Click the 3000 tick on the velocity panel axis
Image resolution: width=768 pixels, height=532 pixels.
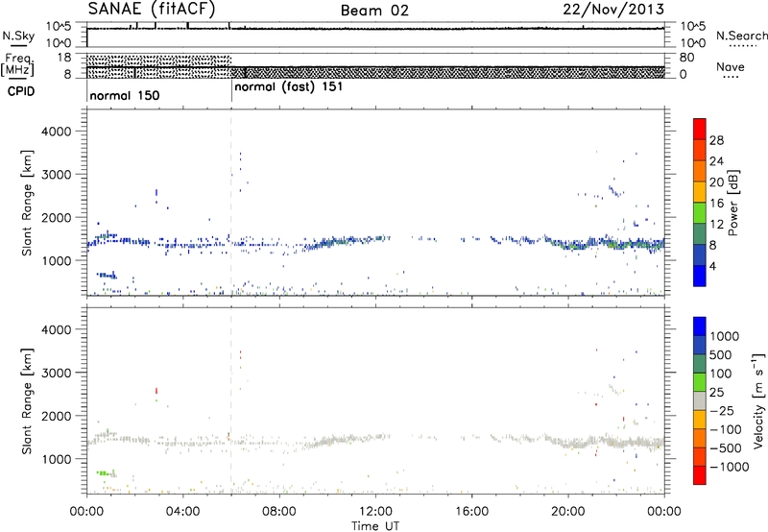pos(57,373)
